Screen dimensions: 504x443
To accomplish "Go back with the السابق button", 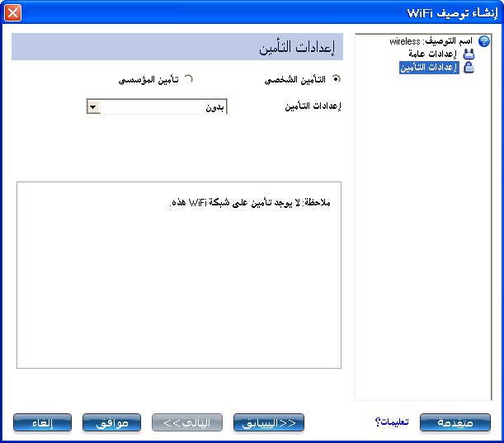I will 269,422.
